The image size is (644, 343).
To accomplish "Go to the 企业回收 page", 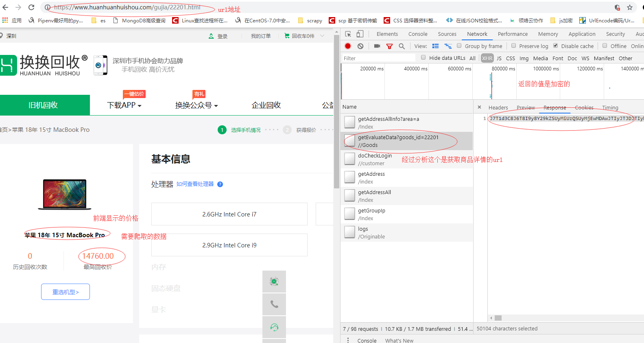I will coord(266,105).
